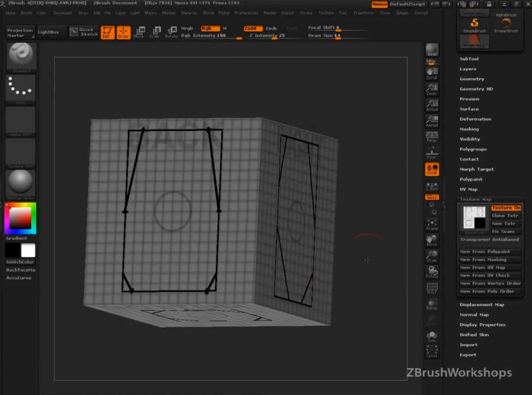This screenshot has width=532, height=395.
Task: Expand the Displacement Map section
Action: click(x=481, y=304)
